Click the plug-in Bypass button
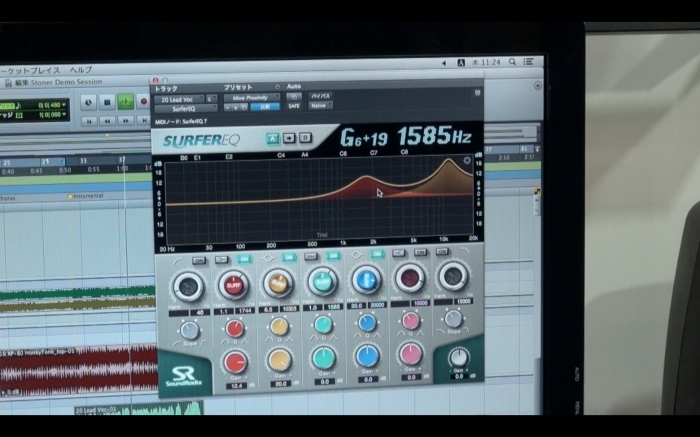Viewport: 700px width, 437px height. (321, 96)
